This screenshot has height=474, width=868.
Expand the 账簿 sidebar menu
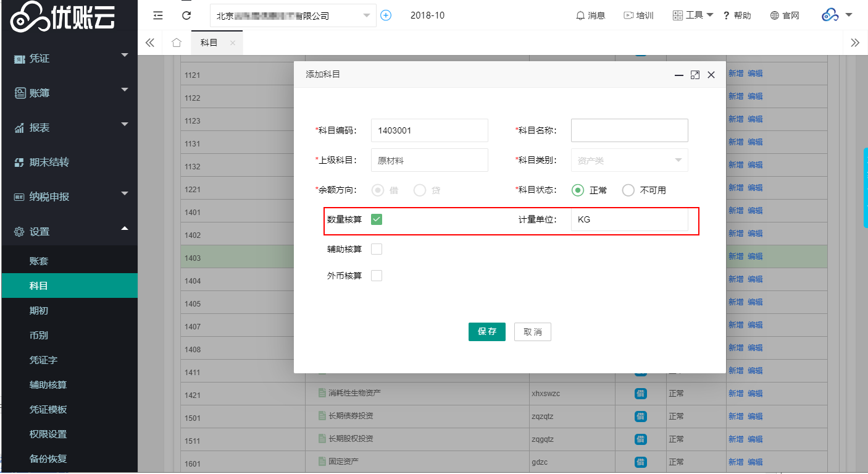[69, 93]
